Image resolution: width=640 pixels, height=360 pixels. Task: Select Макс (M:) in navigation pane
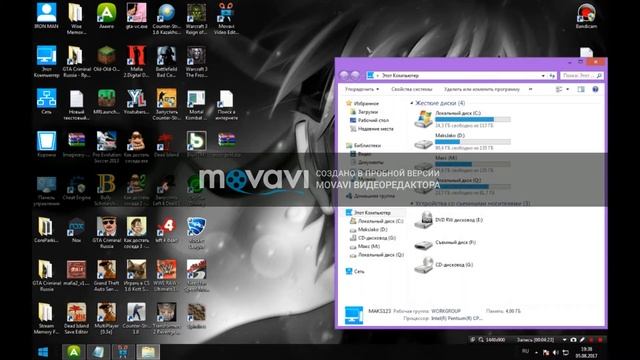(365, 246)
